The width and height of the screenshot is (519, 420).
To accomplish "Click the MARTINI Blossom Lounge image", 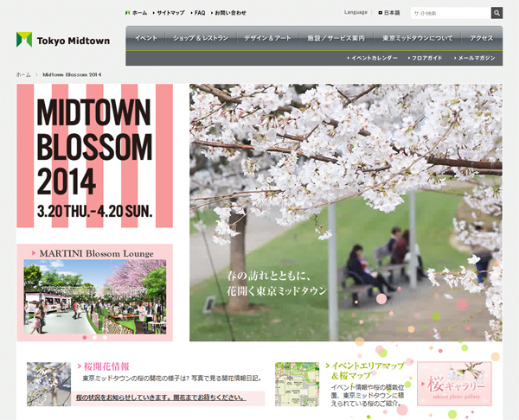I will click(x=94, y=297).
